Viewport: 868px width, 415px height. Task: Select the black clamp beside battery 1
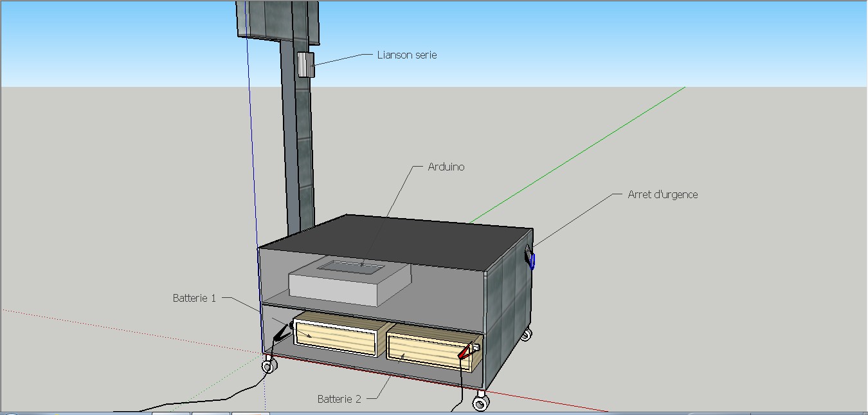(282, 333)
